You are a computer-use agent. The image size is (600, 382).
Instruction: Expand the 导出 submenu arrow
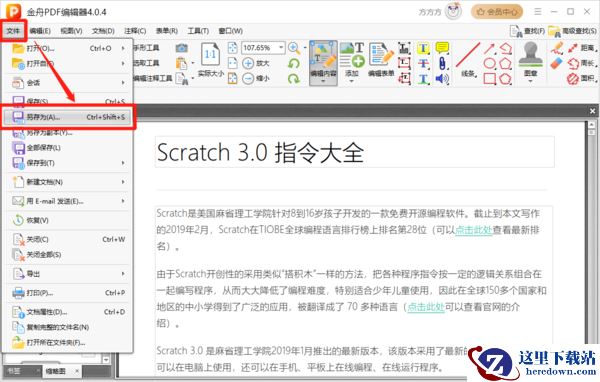pyautogui.click(x=123, y=274)
